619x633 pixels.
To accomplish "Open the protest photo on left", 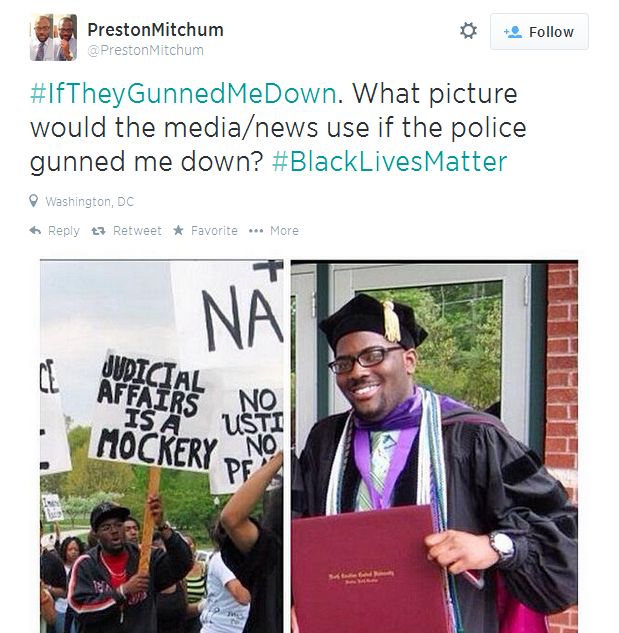I will click(x=162, y=446).
